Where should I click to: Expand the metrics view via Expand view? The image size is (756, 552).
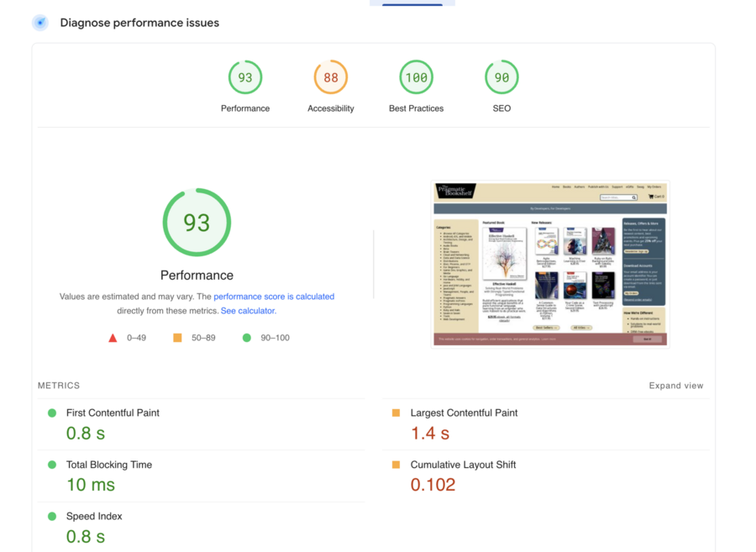point(676,385)
